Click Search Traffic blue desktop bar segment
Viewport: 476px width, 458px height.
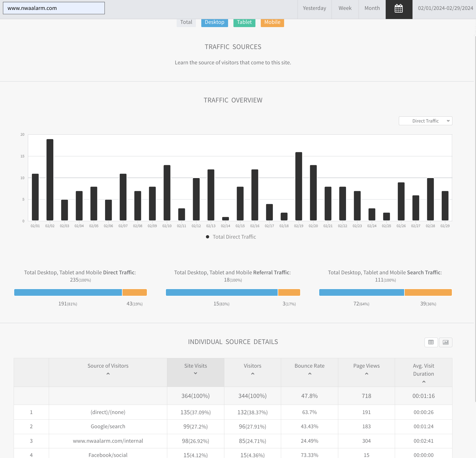(x=362, y=293)
